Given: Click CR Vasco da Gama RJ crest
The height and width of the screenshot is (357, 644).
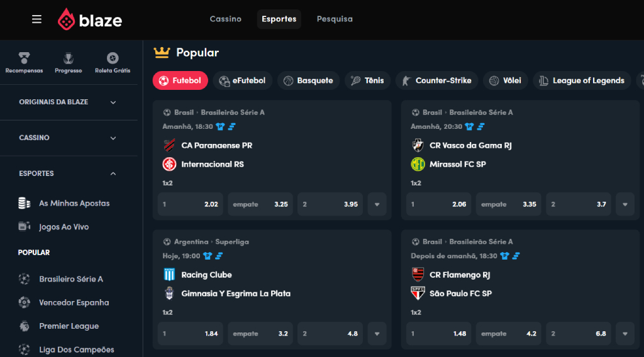Looking at the screenshot, I should (418, 145).
